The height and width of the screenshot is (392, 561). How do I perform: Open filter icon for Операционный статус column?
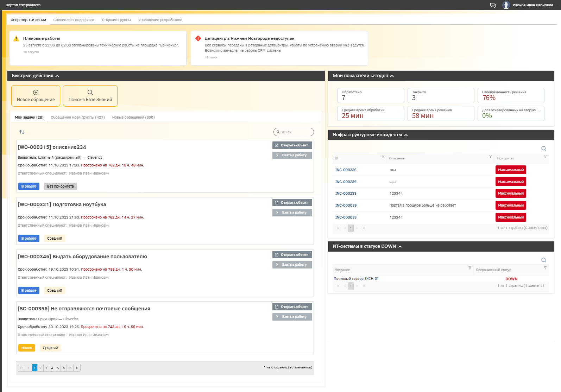[545, 268]
